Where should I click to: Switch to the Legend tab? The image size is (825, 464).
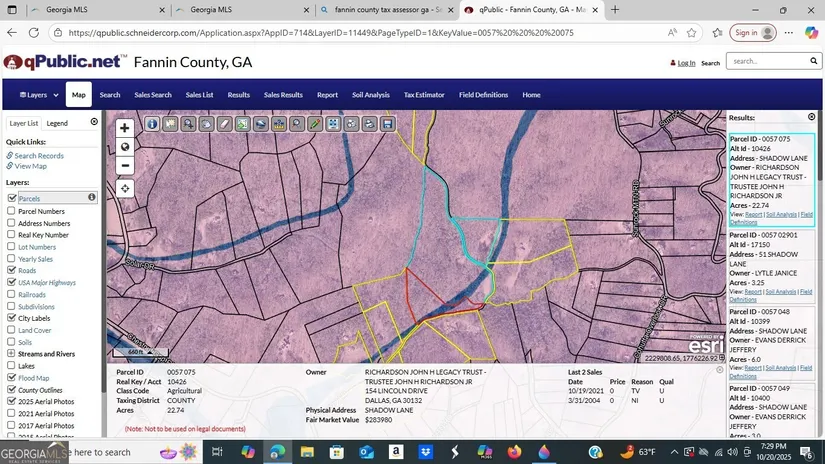click(57, 123)
